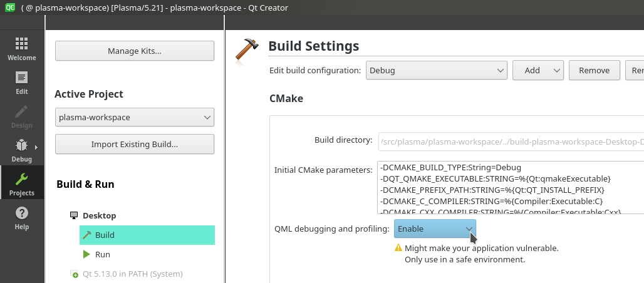The image size is (644, 283).
Task: Click the -DCMAKE_C_COMPILER parameter line
Action: 492,201
